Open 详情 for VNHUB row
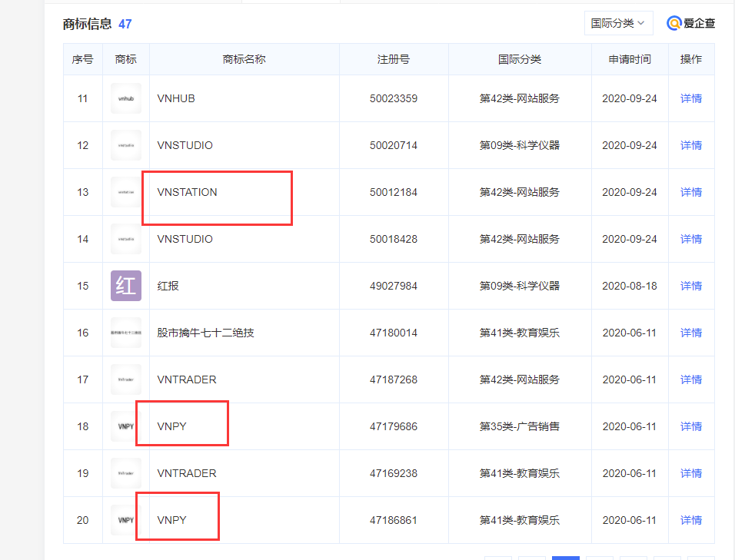Screen dimensions: 735x560 [x=691, y=98]
